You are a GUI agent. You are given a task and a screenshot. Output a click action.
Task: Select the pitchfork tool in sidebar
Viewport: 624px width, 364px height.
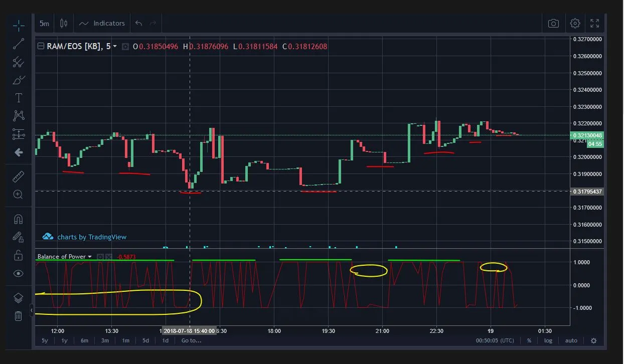19,62
